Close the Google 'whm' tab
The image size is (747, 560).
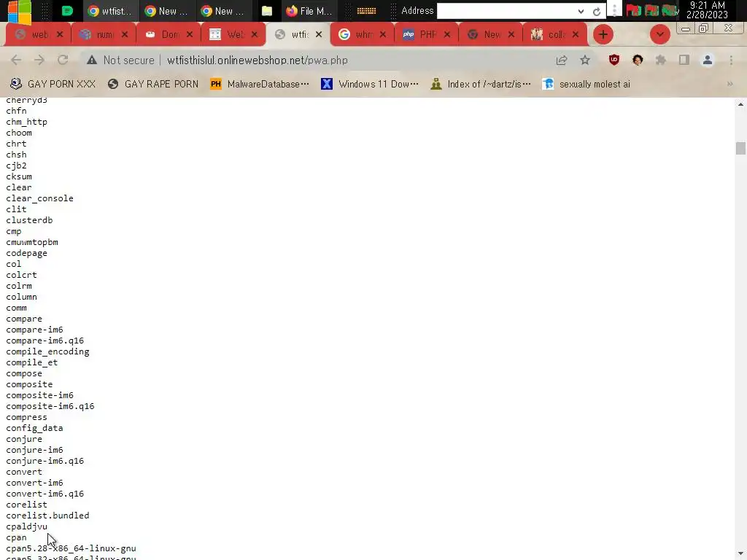382,34
